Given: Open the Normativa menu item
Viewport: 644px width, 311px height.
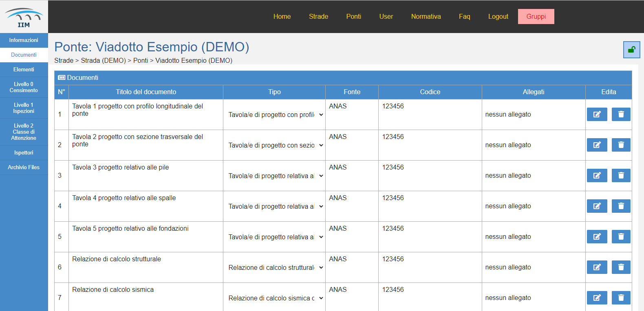Looking at the screenshot, I should [x=426, y=17].
